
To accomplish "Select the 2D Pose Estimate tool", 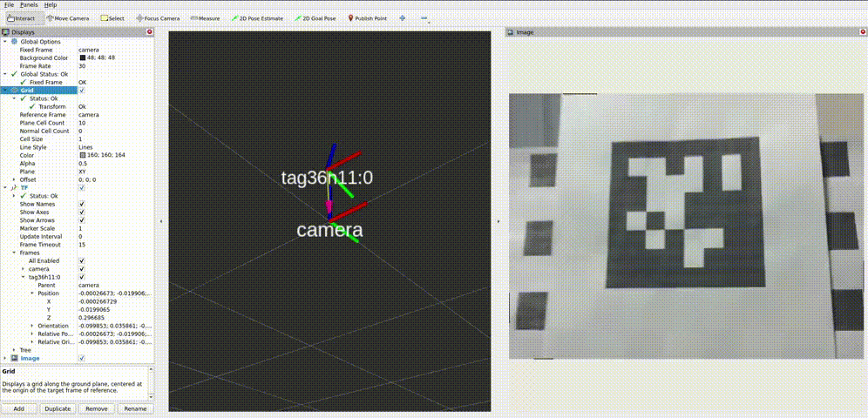I will coord(256,18).
